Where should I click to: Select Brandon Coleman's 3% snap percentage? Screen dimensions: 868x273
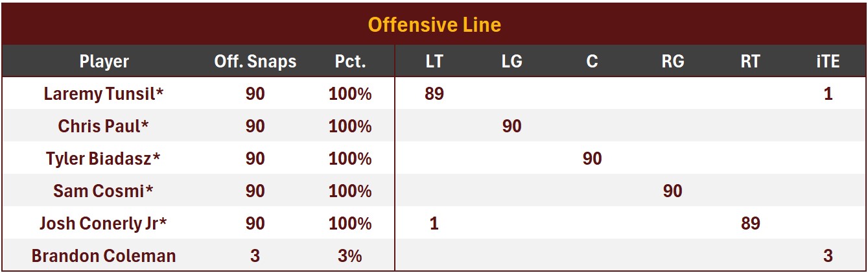pos(350,256)
